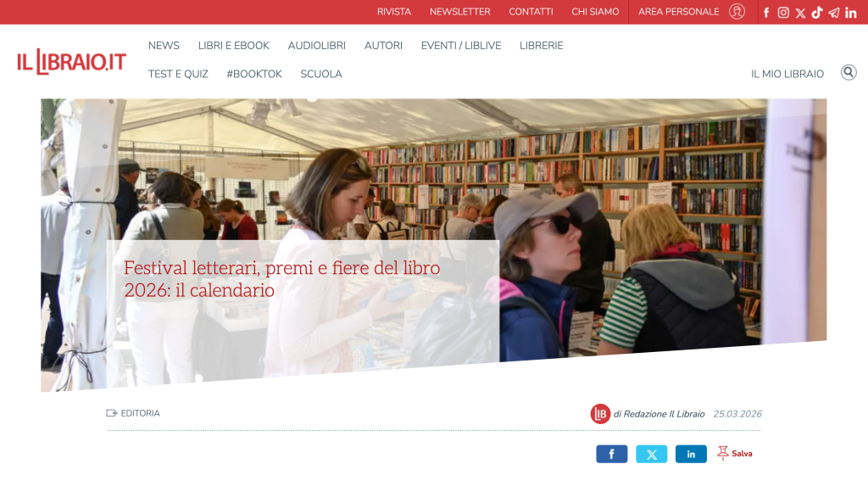Open the Telegram icon in top bar

[x=834, y=13]
